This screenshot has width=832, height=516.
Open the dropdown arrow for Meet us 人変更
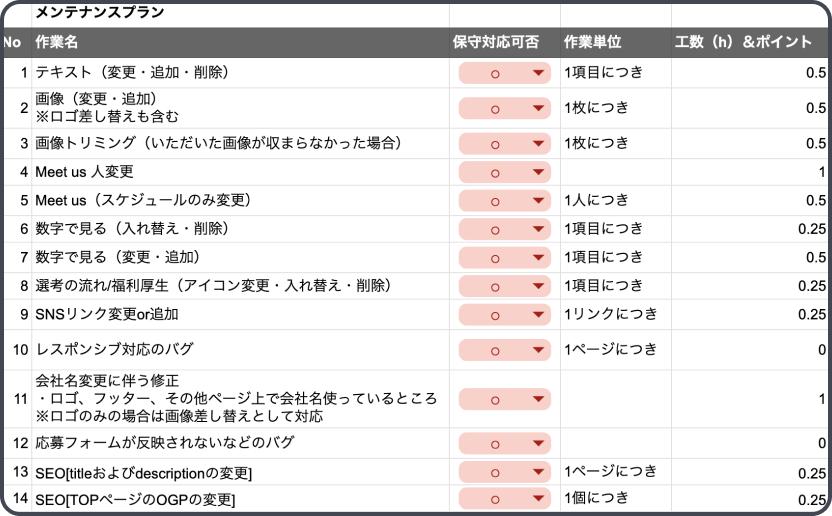coord(539,173)
